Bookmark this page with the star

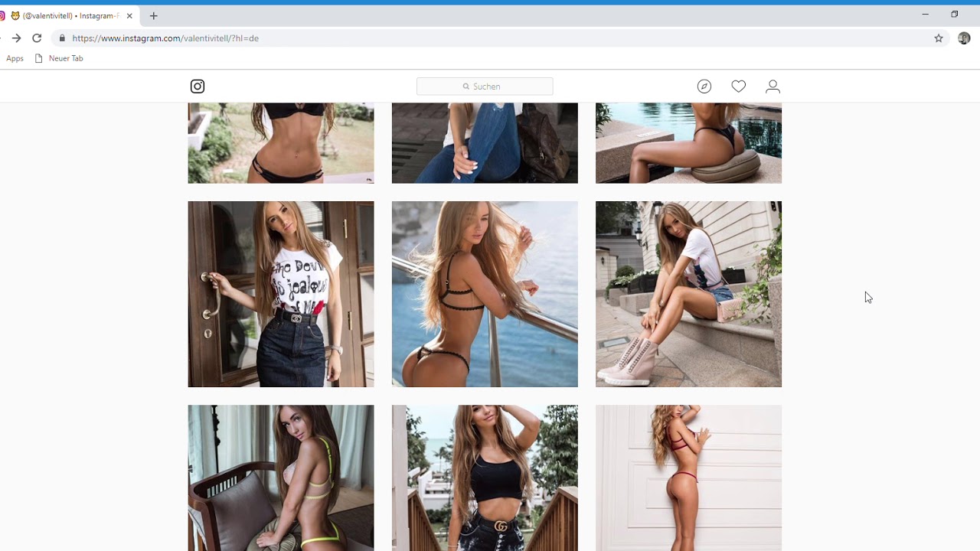click(939, 38)
